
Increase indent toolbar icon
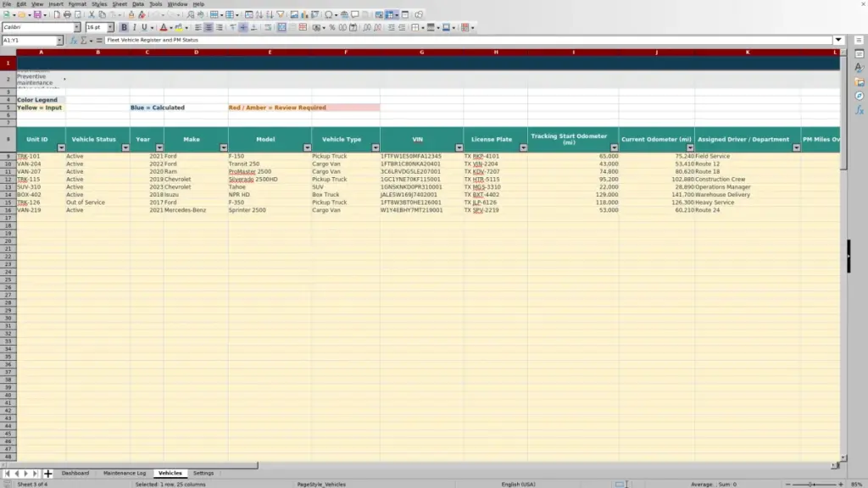[x=391, y=27]
